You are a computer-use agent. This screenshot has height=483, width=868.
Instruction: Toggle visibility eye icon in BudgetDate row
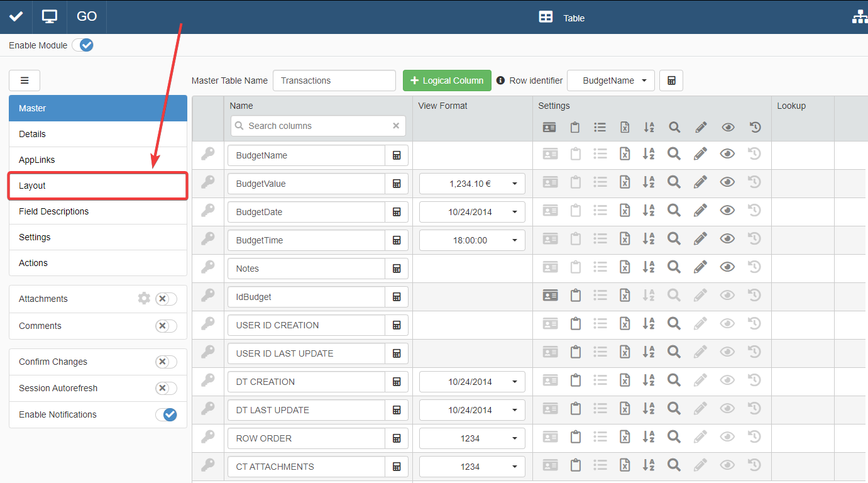727,211
